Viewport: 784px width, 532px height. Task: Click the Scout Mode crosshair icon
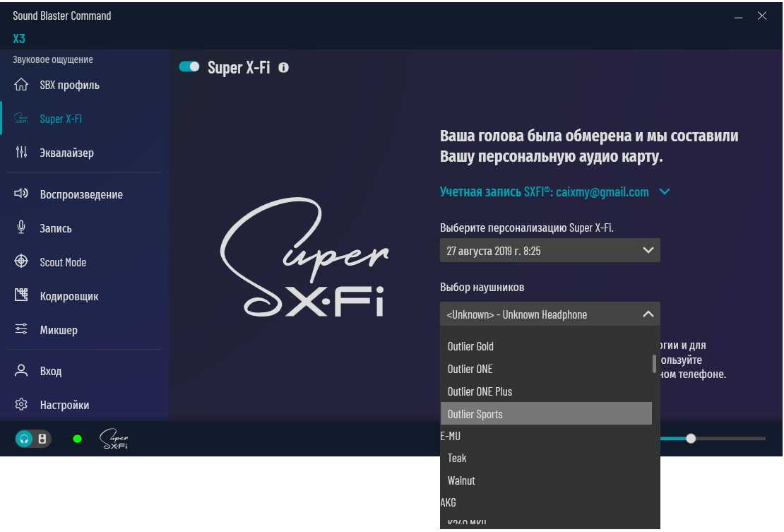(x=21, y=261)
